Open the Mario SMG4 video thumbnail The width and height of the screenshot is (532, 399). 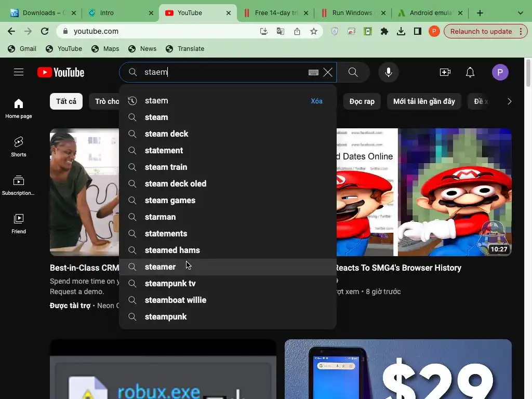pos(424,192)
